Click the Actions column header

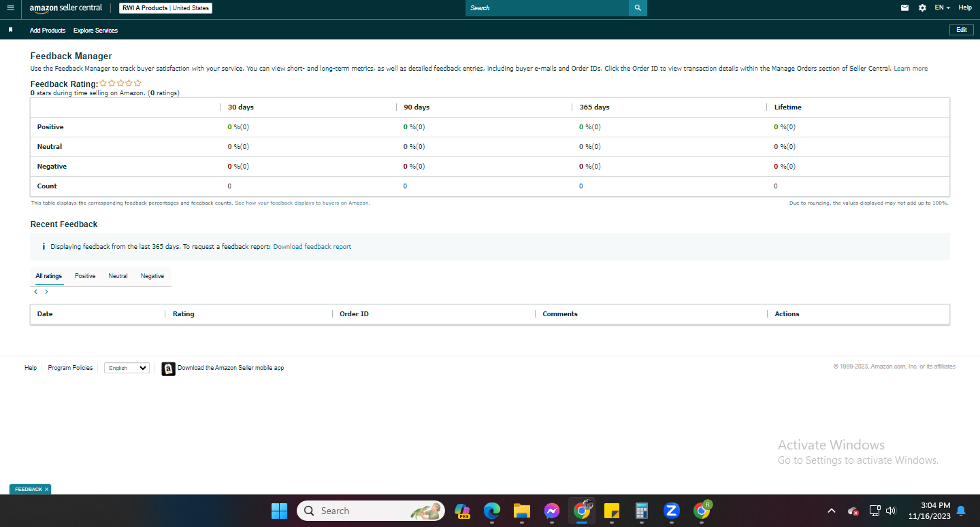tap(787, 314)
